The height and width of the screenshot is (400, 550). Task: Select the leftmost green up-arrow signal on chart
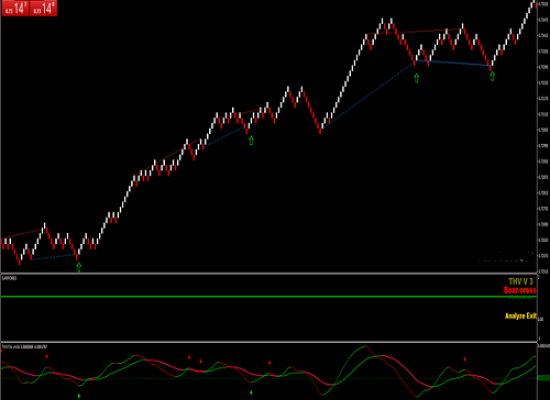(x=79, y=267)
